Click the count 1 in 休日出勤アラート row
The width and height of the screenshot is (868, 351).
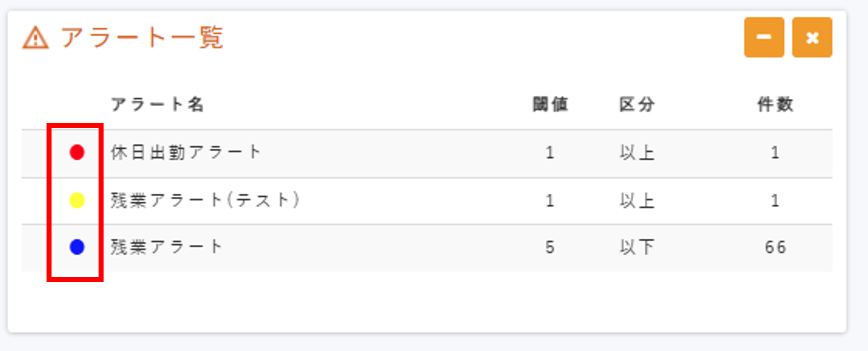point(775,152)
